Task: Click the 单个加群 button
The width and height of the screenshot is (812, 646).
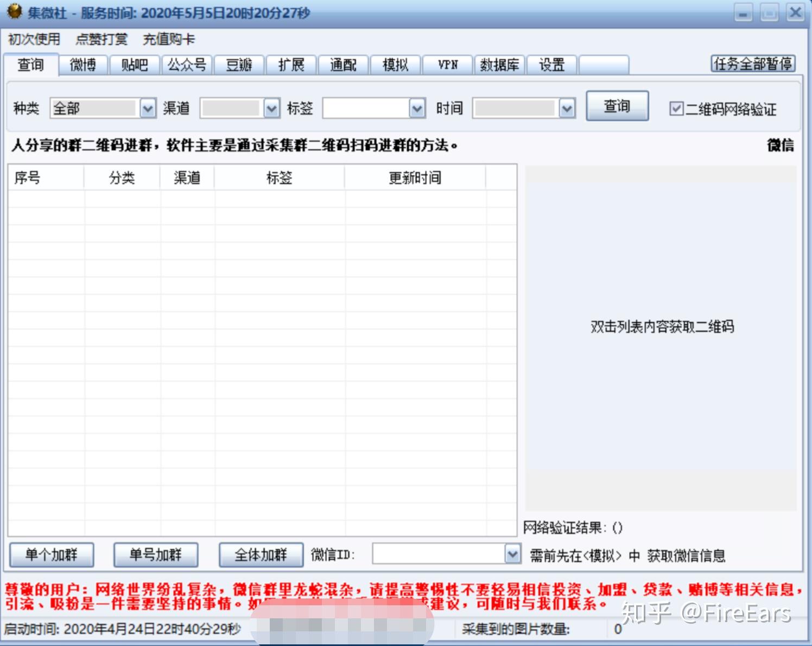Action: 52,555
